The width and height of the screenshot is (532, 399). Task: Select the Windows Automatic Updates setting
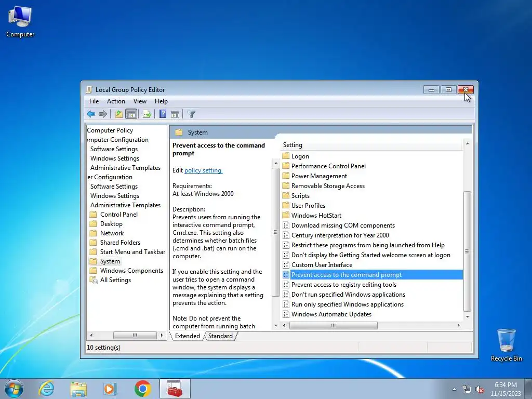tap(331, 314)
